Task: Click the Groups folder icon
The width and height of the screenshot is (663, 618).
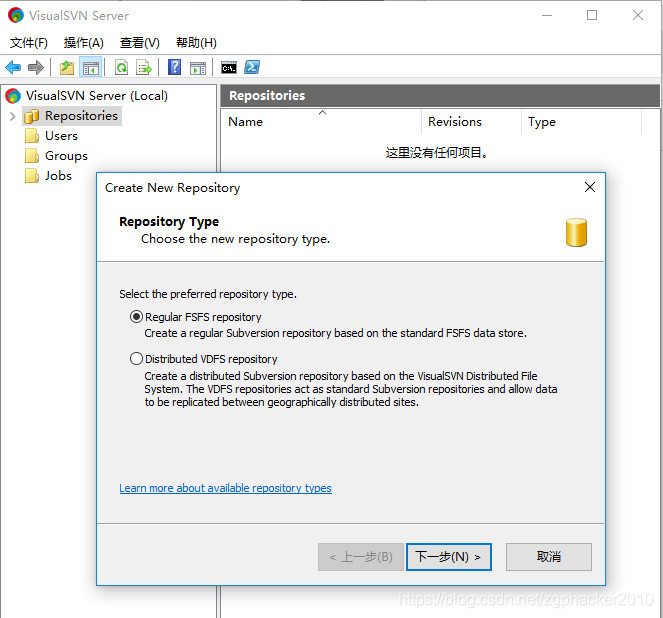Action: (32, 156)
